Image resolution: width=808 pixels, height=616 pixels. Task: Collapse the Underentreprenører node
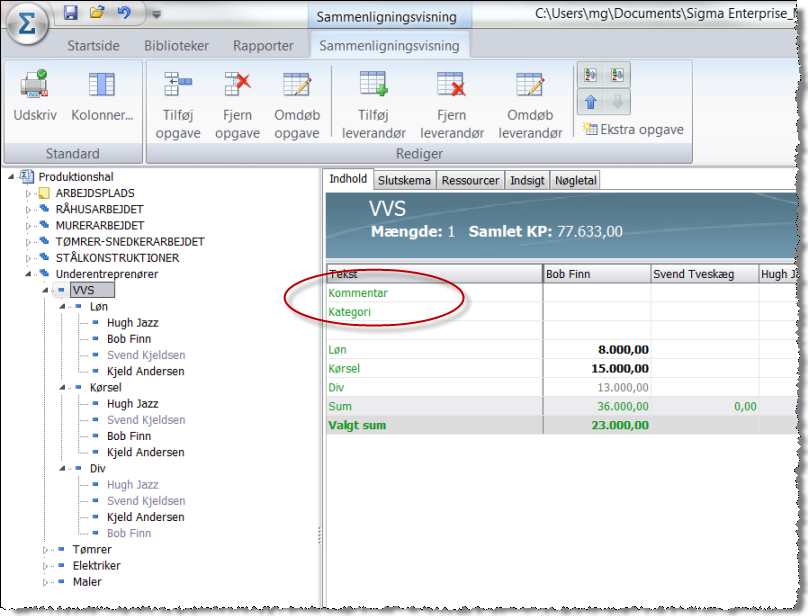(28, 274)
